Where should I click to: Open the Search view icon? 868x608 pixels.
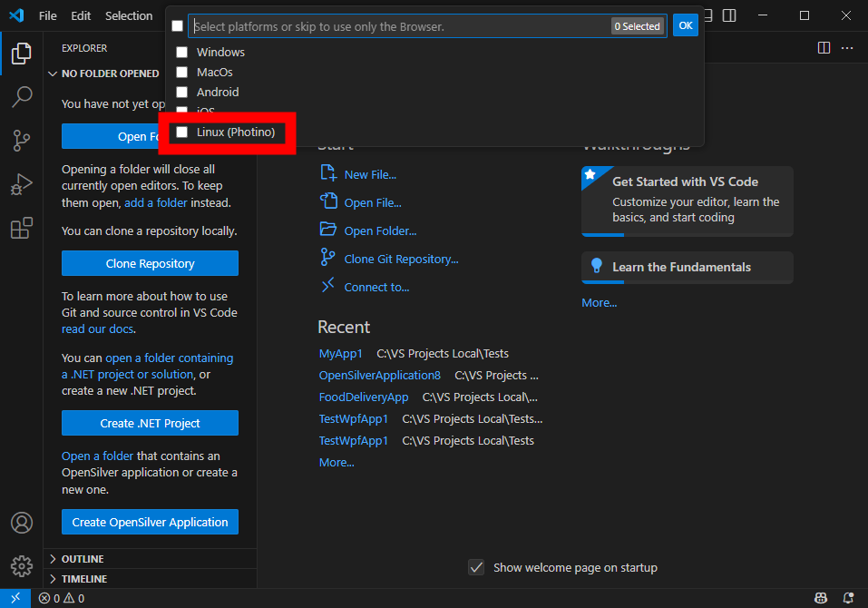pos(22,97)
